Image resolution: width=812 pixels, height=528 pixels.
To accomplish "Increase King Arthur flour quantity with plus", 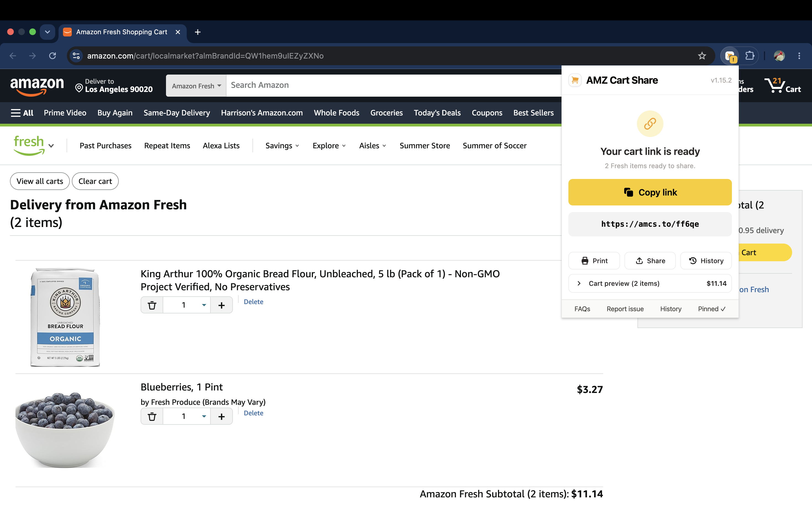I will click(x=222, y=305).
